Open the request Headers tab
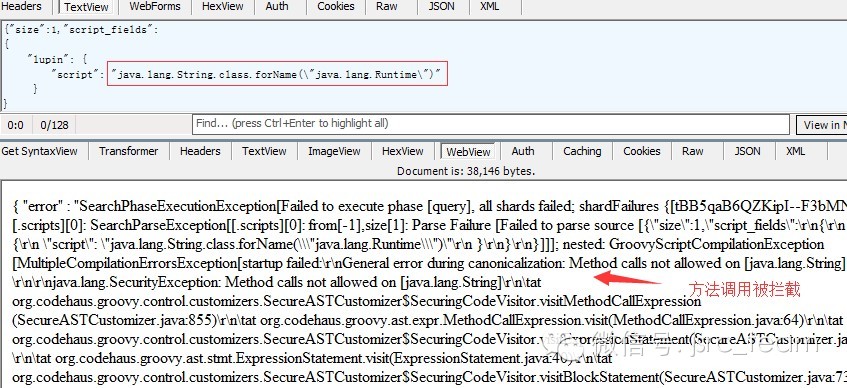847x388 pixels. click(22, 6)
